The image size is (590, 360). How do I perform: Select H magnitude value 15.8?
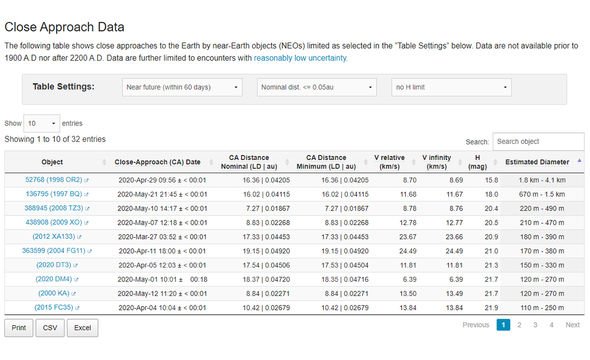coord(491,181)
